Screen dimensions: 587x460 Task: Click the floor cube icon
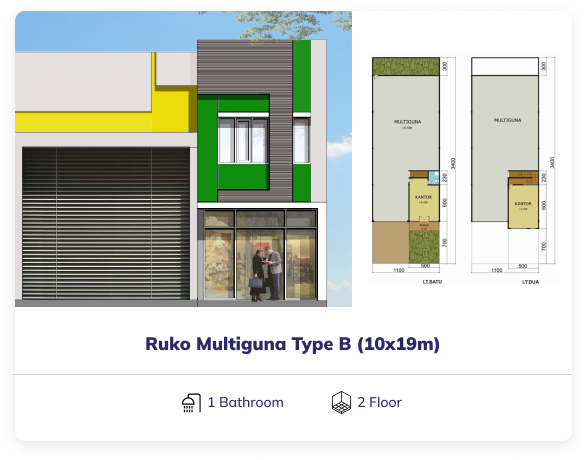pos(341,403)
